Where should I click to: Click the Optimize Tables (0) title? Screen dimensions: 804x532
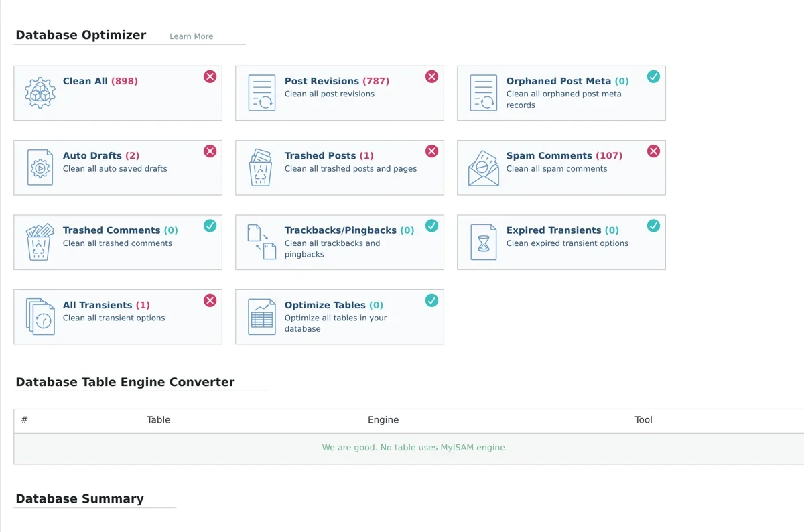tap(334, 304)
